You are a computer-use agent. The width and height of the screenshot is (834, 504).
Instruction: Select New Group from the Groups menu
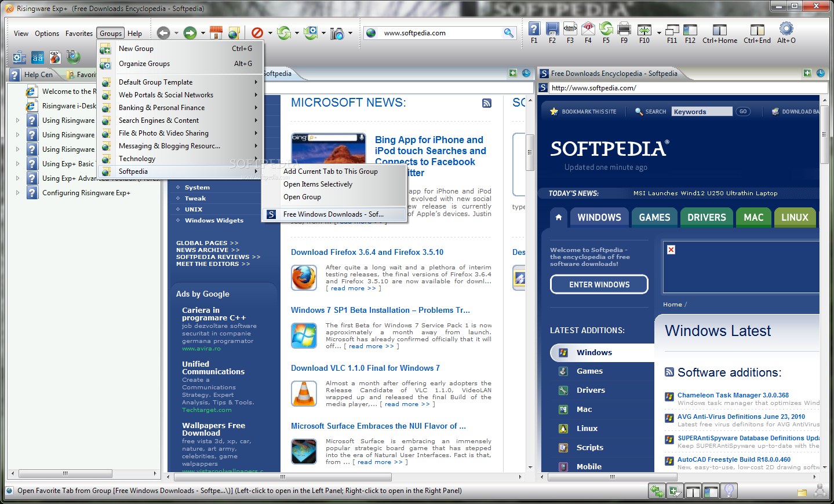180,49
